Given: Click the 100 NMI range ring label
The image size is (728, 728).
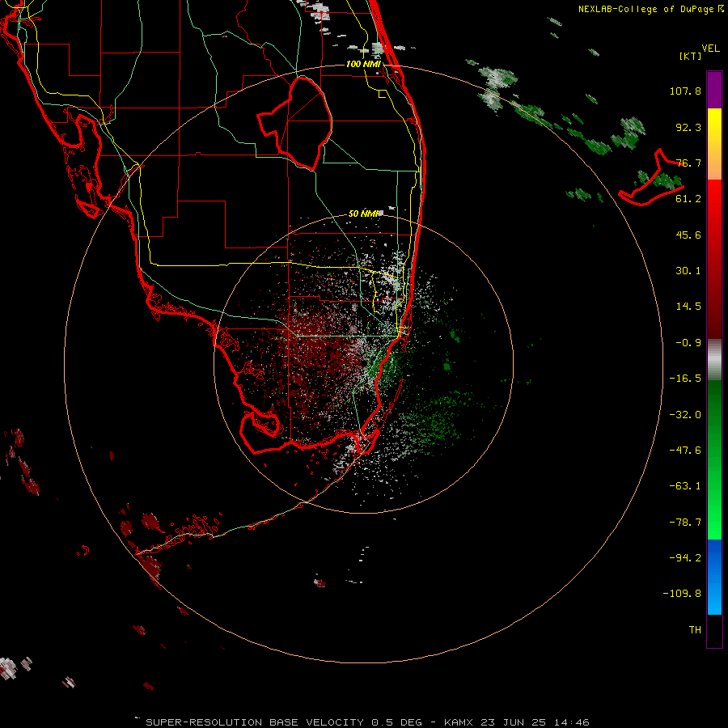Looking at the screenshot, I should click(x=363, y=64).
